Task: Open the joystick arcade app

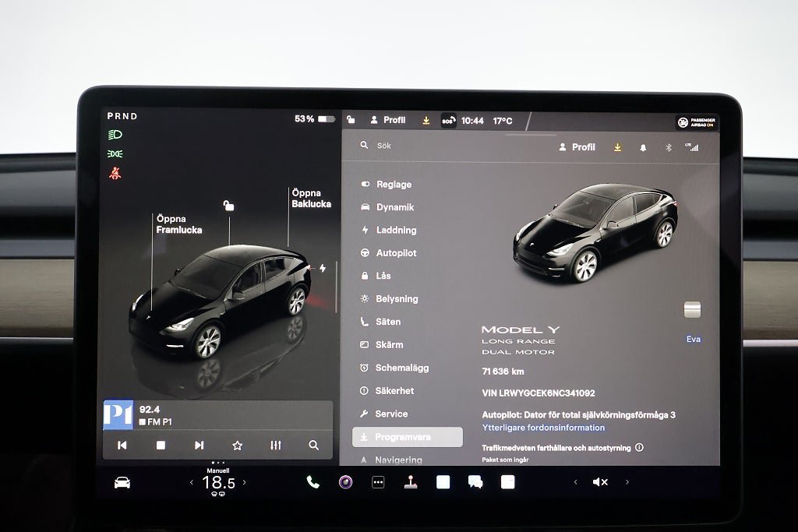Action: point(411,482)
